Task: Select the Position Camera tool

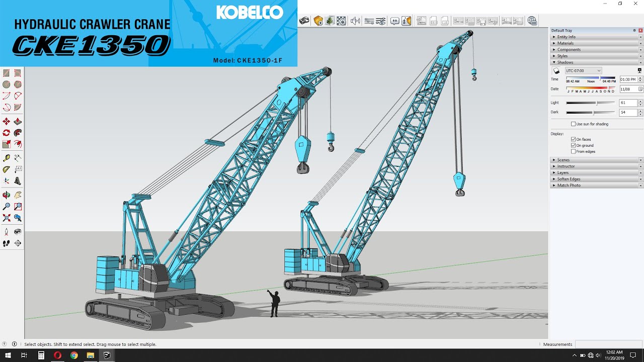Action: click(6, 232)
